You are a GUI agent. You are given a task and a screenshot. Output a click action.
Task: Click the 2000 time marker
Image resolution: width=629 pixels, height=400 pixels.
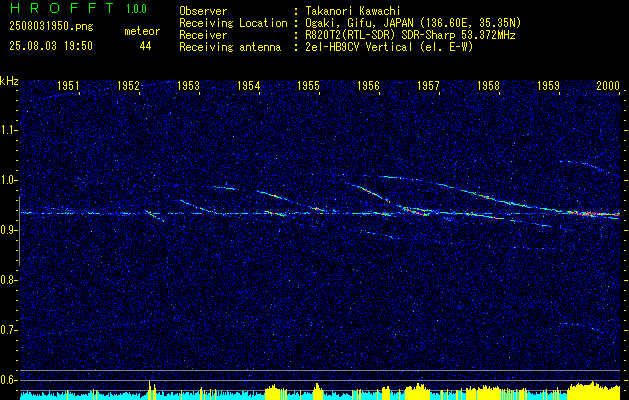coord(608,85)
